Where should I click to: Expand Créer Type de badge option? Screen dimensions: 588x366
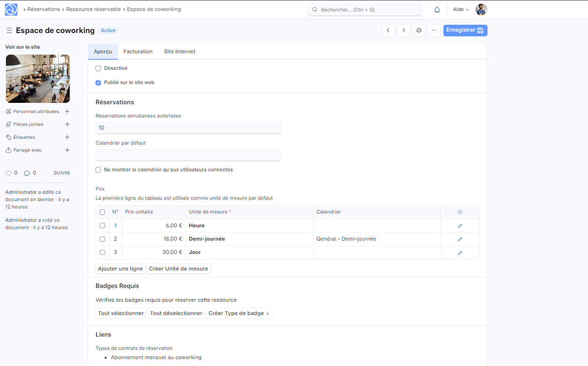[x=239, y=314]
